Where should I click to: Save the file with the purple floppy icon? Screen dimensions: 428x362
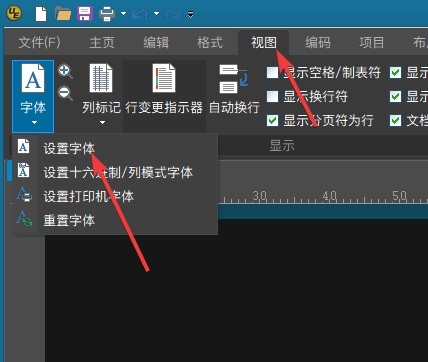tap(85, 14)
